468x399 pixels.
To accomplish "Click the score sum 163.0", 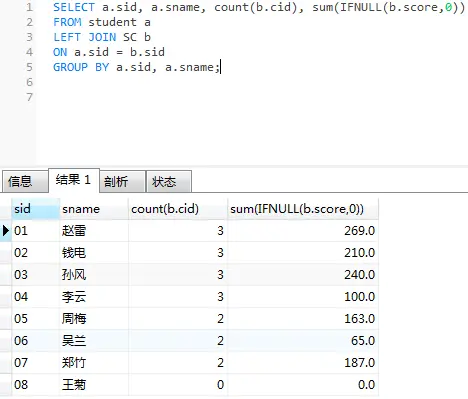I will pos(303,319).
